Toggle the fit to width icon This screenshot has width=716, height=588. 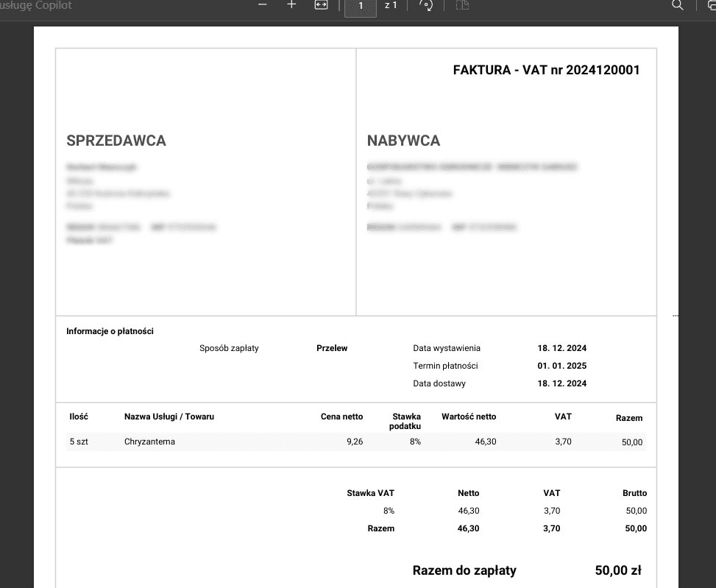point(321,5)
